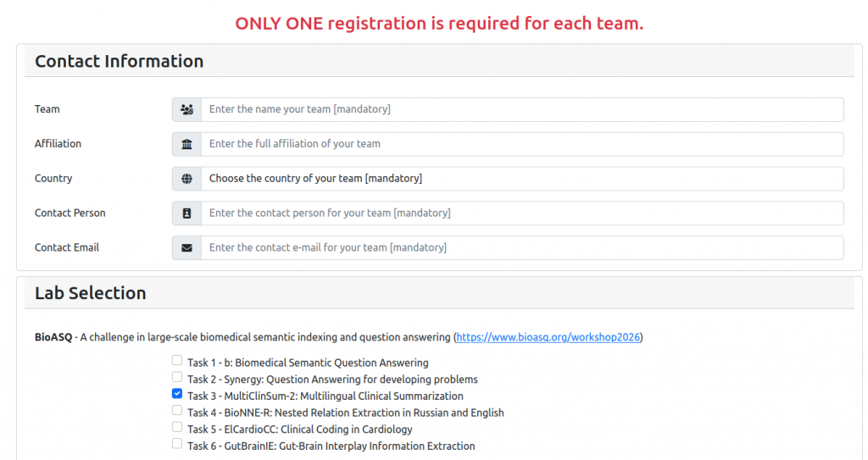Enable Task 6 - GutBrainIE checkbox

coord(177,444)
